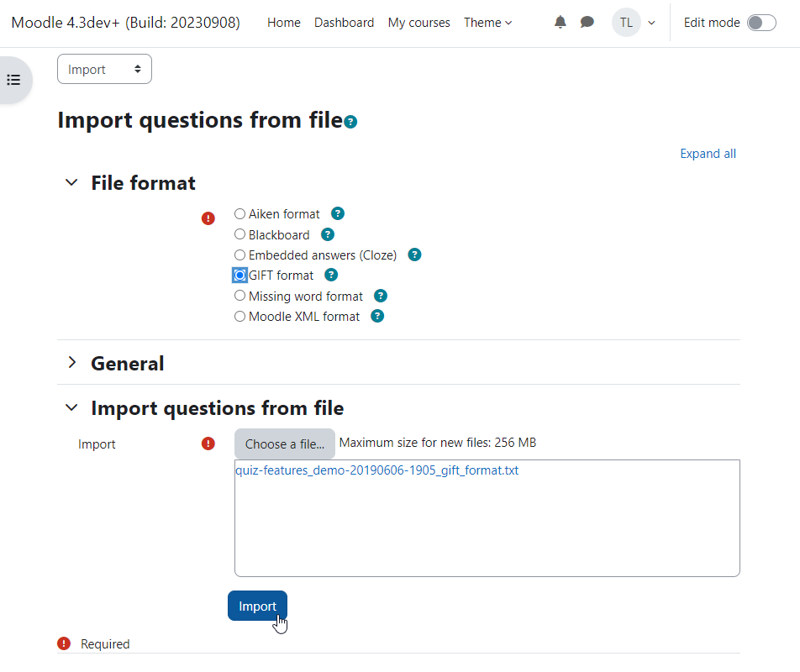Screen dimensions: 800x672
Task: Open the TL user avatar menu
Action: 627,23
